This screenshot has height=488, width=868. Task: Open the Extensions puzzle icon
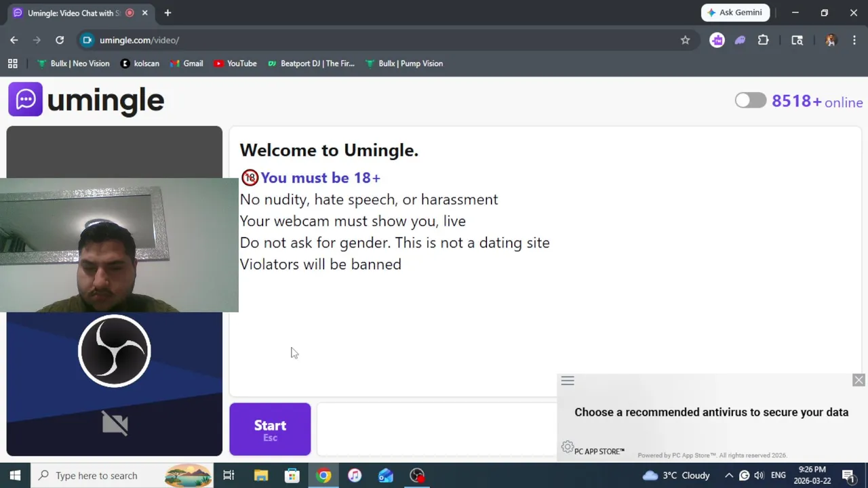click(763, 40)
